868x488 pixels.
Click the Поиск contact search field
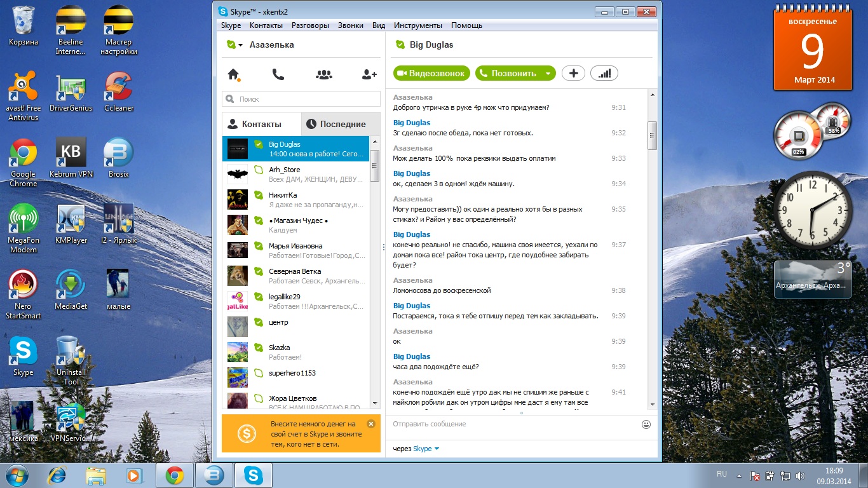click(301, 99)
